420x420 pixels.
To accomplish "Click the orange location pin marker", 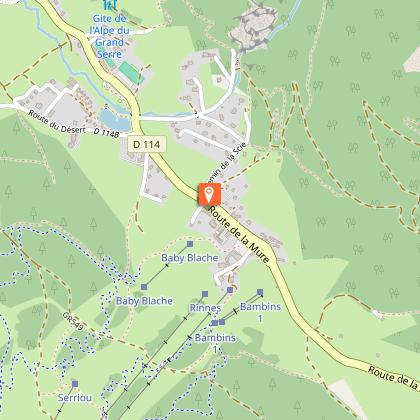I will coord(209,194).
